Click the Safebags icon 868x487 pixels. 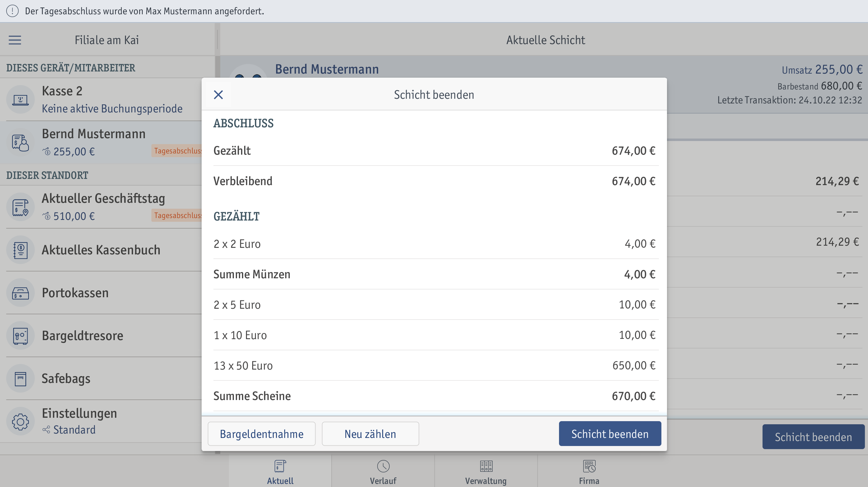(x=20, y=378)
